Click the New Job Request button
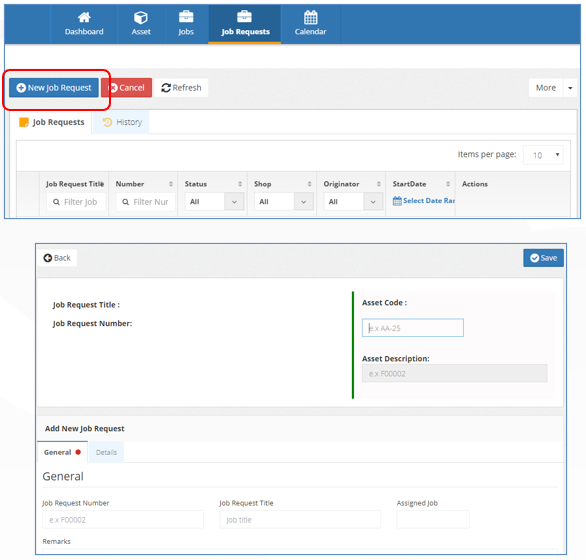 (54, 88)
